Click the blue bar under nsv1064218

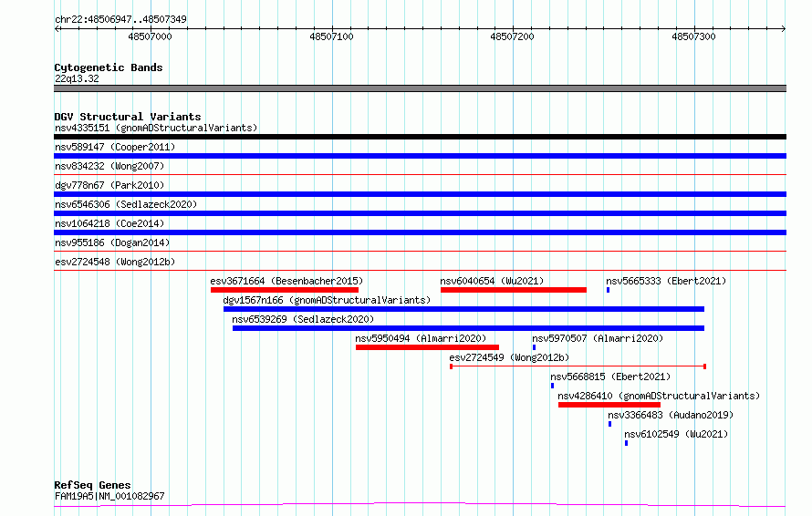420,232
